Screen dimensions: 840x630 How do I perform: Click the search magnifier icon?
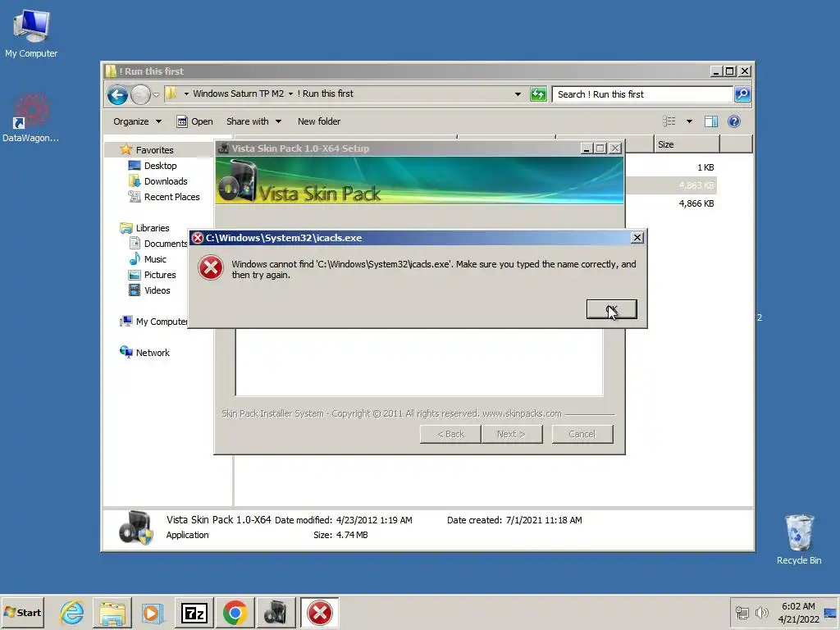pyautogui.click(x=742, y=94)
